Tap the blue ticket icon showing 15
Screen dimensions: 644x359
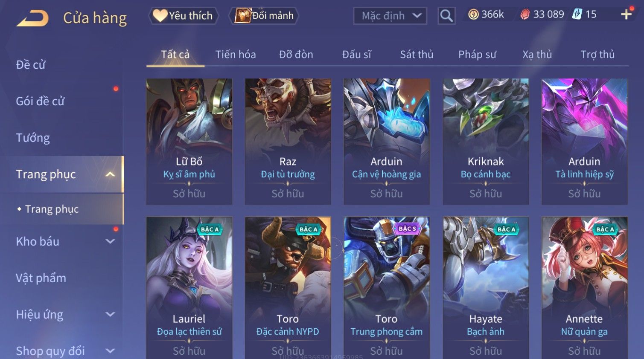pos(577,14)
